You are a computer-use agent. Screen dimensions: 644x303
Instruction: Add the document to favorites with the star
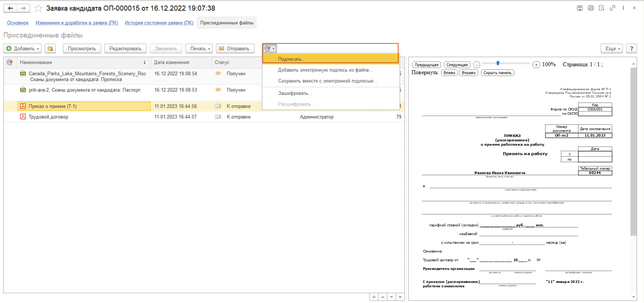(x=38, y=8)
